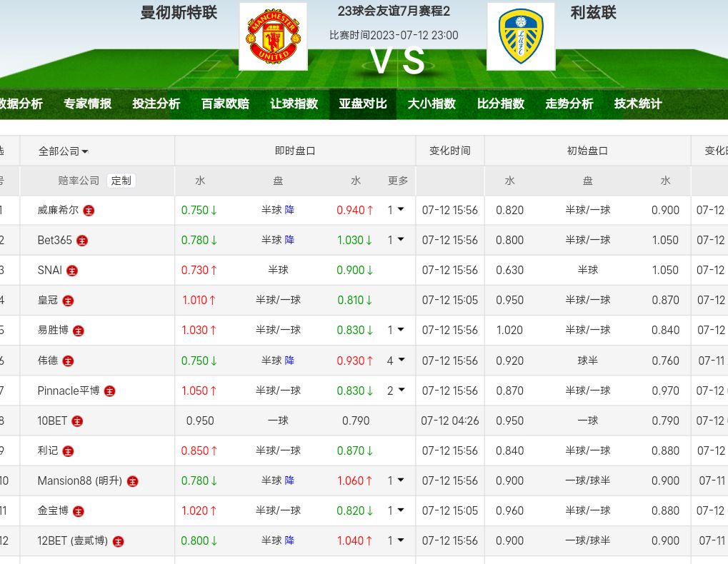
Task: Click the 定制 customize button
Action: 121,181
